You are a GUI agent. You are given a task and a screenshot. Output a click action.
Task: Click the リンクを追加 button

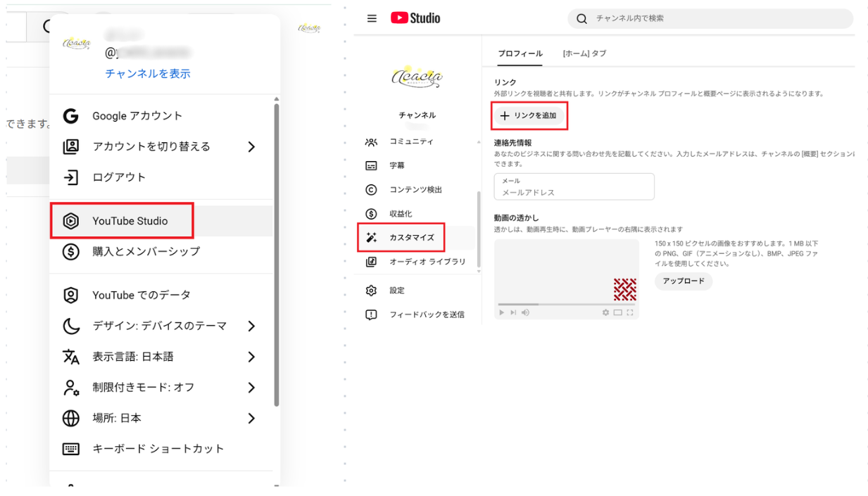(x=529, y=115)
